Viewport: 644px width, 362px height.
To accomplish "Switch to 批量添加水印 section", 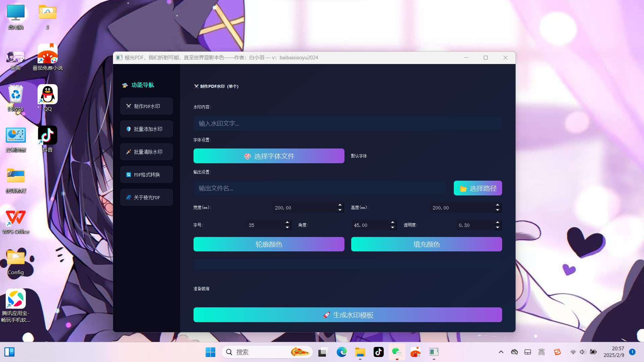I will pyautogui.click(x=147, y=129).
